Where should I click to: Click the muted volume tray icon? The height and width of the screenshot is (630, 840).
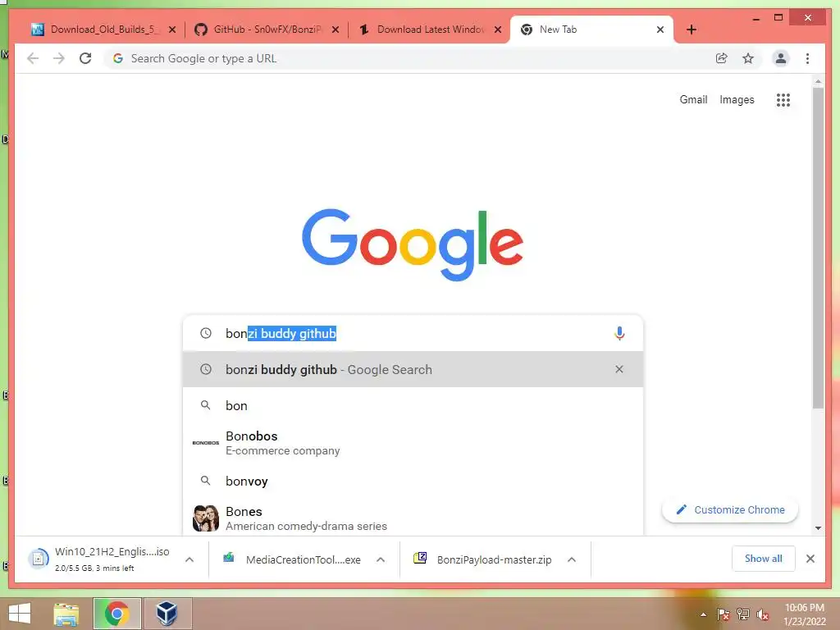(x=762, y=614)
